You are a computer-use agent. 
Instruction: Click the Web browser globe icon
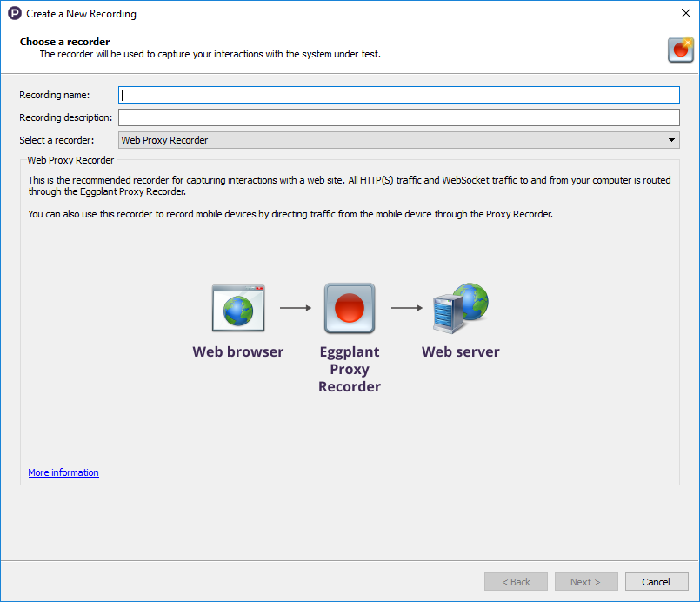(238, 308)
